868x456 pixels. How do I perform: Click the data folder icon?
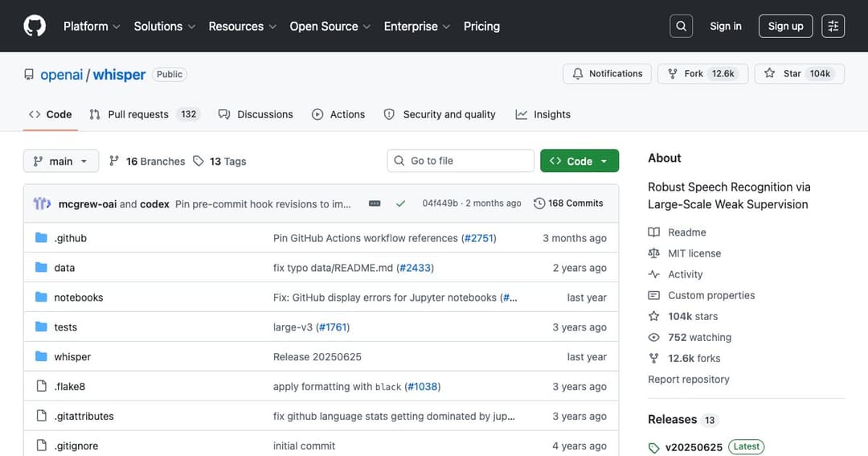41,267
